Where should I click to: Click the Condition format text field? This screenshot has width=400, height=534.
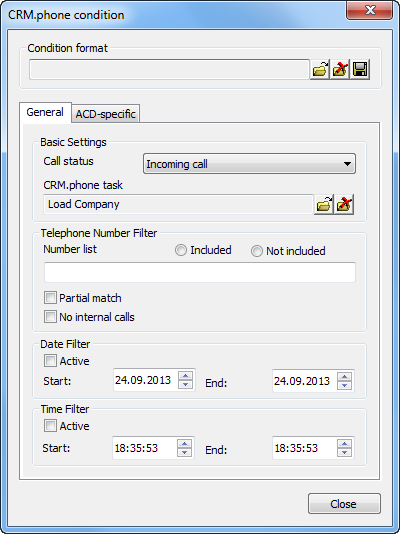pos(169,69)
